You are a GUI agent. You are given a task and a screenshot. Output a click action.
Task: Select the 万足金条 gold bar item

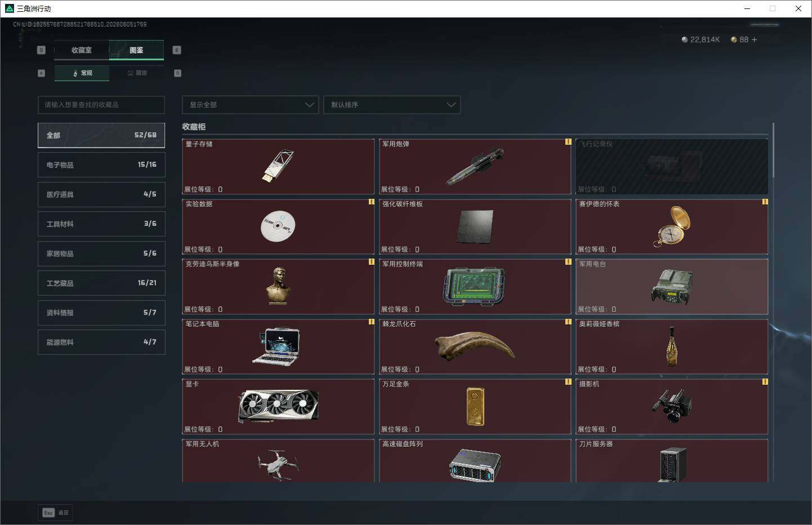[475, 406]
